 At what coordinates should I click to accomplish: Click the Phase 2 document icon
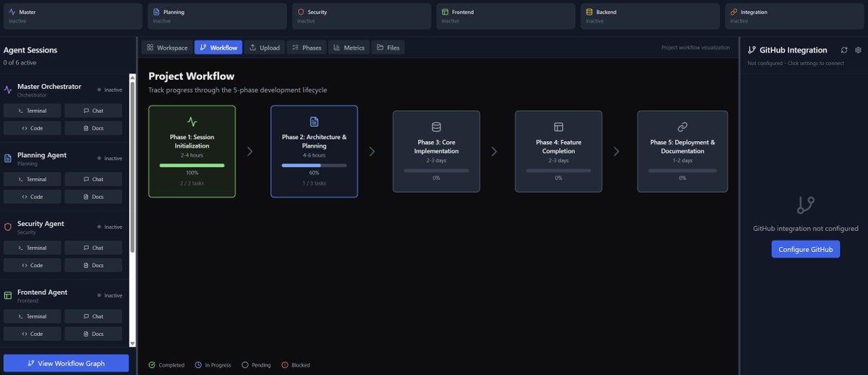click(x=314, y=122)
